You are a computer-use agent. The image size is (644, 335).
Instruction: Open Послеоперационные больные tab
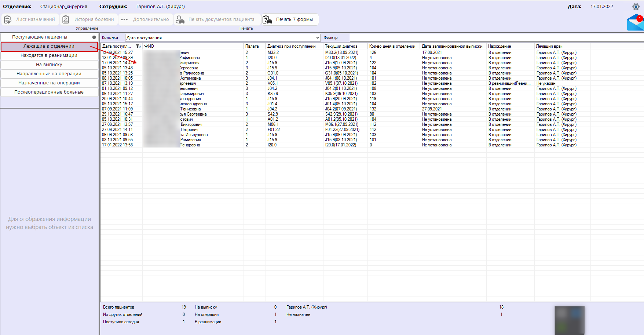[x=49, y=92]
